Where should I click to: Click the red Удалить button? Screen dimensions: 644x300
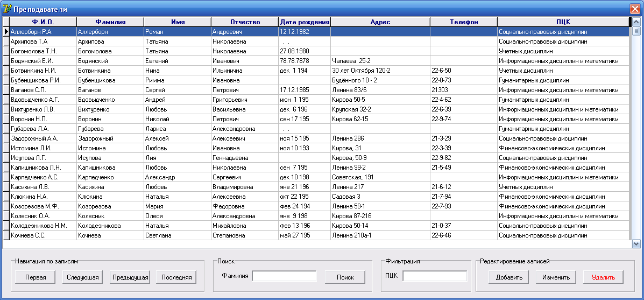603,277
